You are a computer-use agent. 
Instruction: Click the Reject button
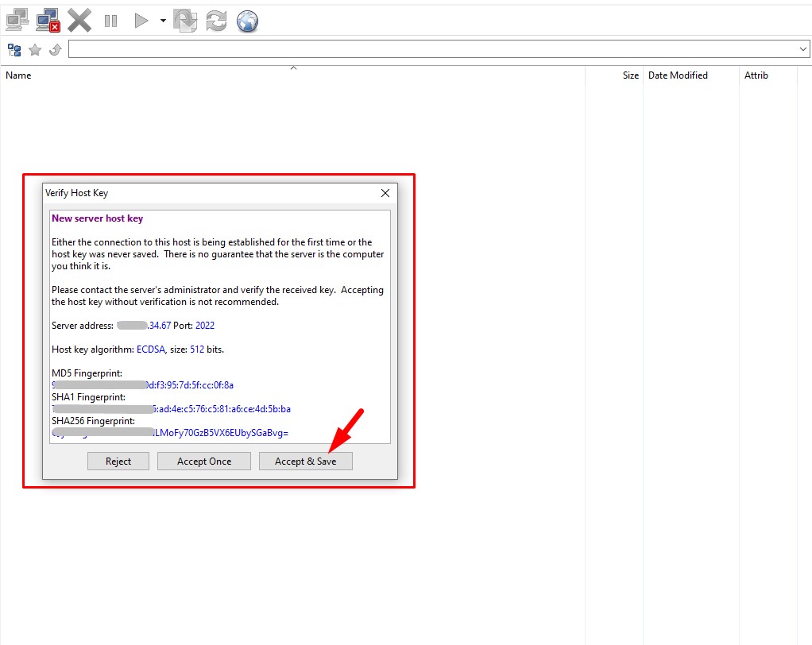click(x=118, y=462)
